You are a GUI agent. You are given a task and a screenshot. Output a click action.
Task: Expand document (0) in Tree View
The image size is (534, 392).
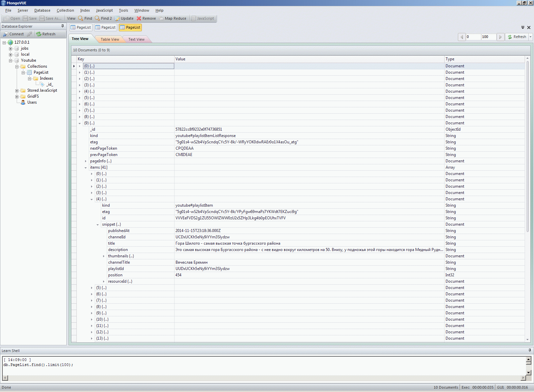[80, 66]
